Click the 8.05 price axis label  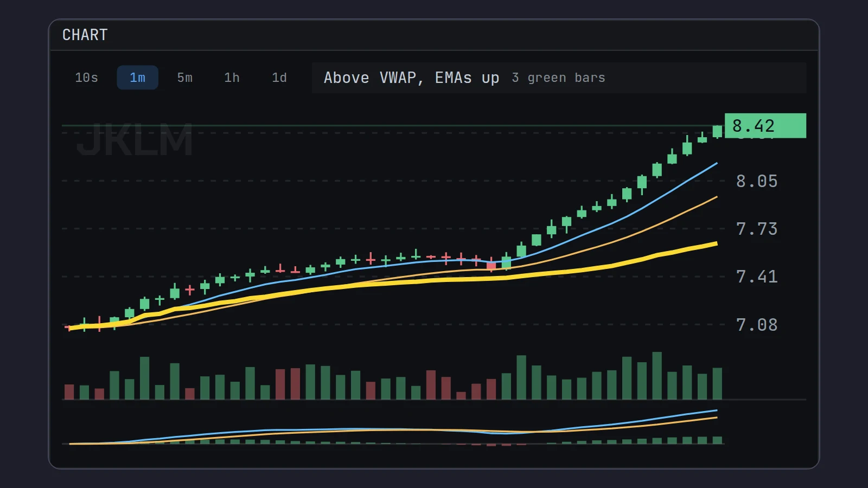(756, 181)
